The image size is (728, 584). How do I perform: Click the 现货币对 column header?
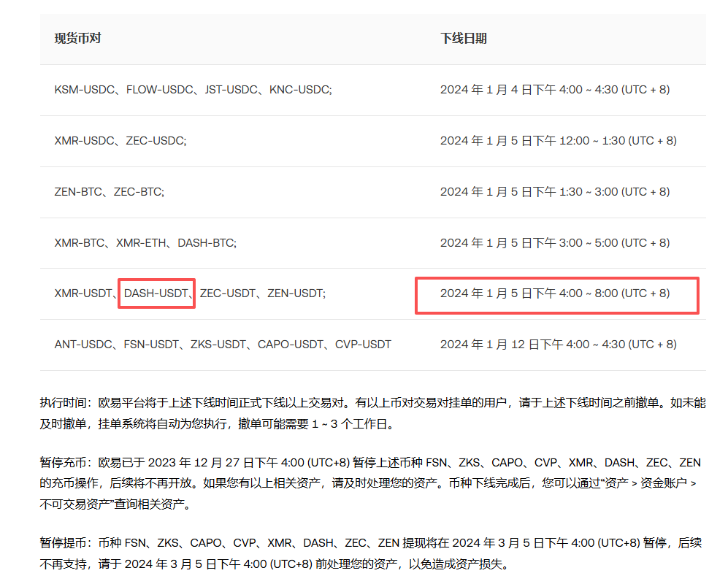[x=77, y=38]
